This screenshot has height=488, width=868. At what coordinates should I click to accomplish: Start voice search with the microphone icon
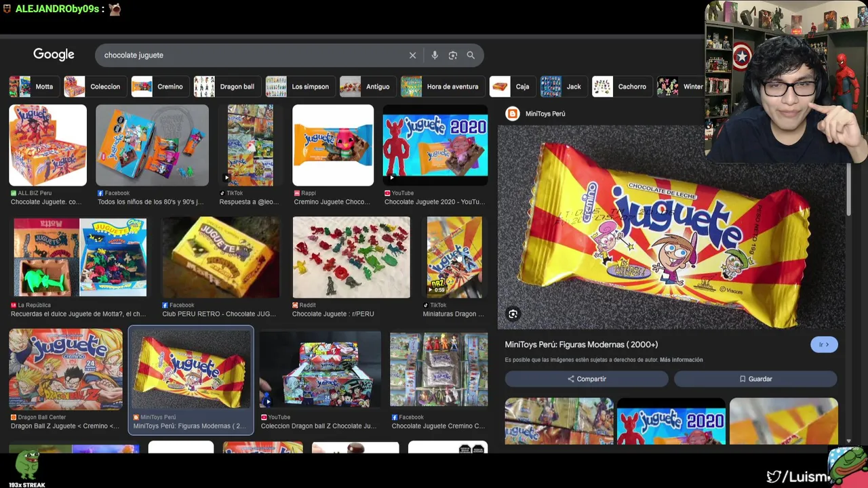(x=435, y=55)
